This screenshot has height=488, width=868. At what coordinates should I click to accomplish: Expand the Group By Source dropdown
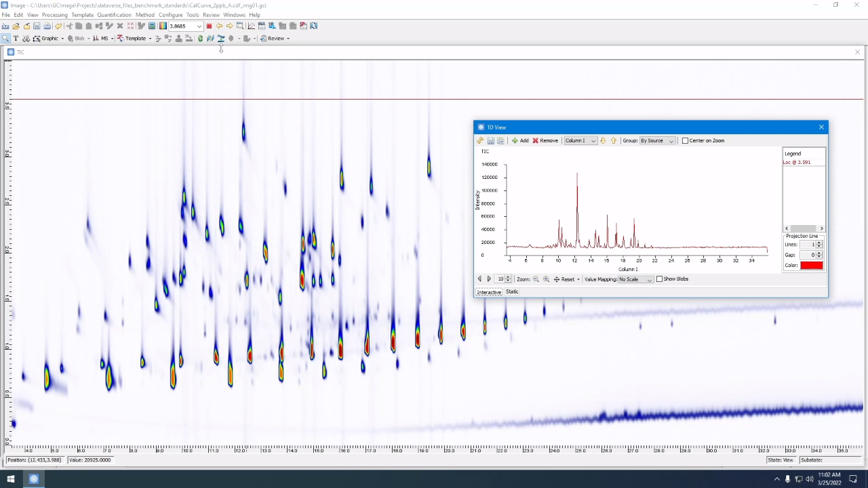pos(657,141)
